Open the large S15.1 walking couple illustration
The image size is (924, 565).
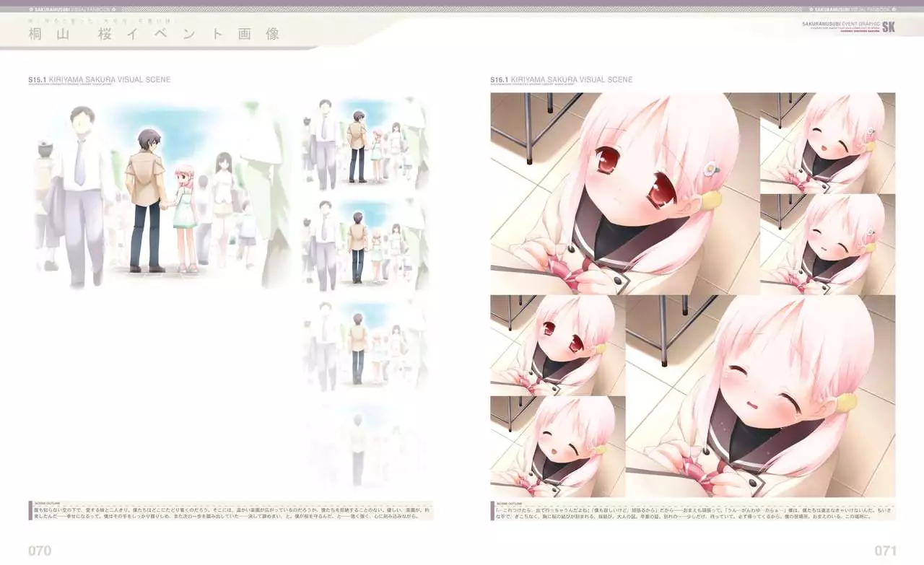(x=162, y=195)
